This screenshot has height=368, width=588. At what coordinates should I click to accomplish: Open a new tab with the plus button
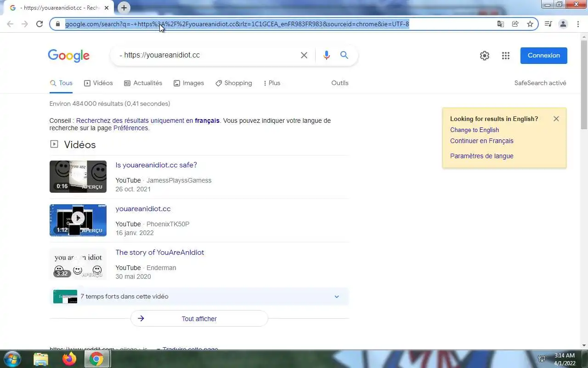click(124, 8)
